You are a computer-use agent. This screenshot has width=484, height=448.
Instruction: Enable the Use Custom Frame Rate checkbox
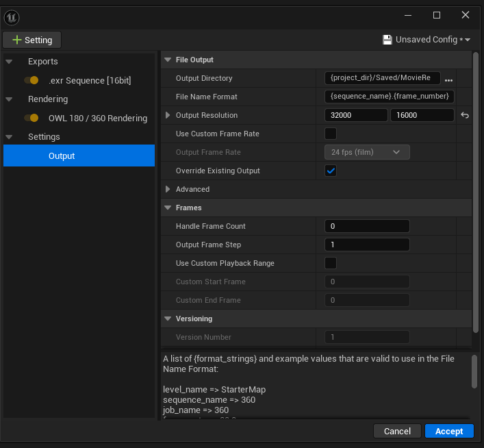(331, 134)
